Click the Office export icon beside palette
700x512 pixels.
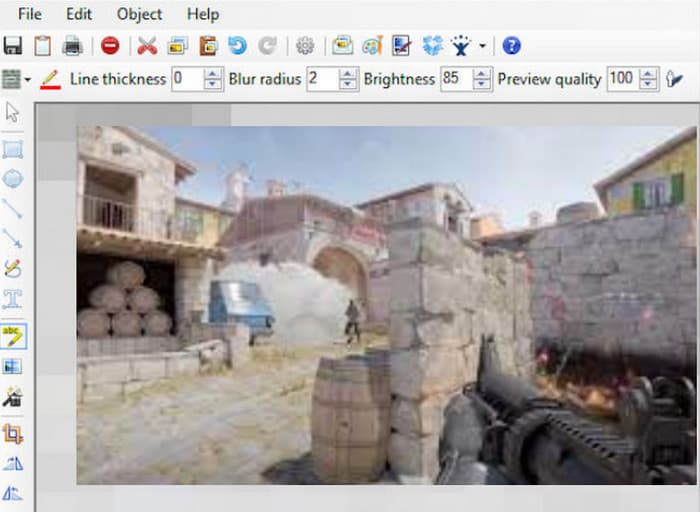click(402, 46)
